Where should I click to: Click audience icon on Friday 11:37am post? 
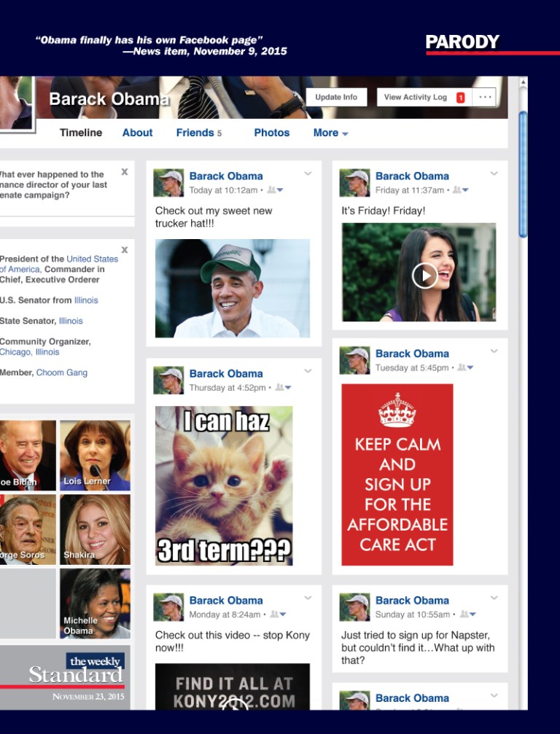460,190
